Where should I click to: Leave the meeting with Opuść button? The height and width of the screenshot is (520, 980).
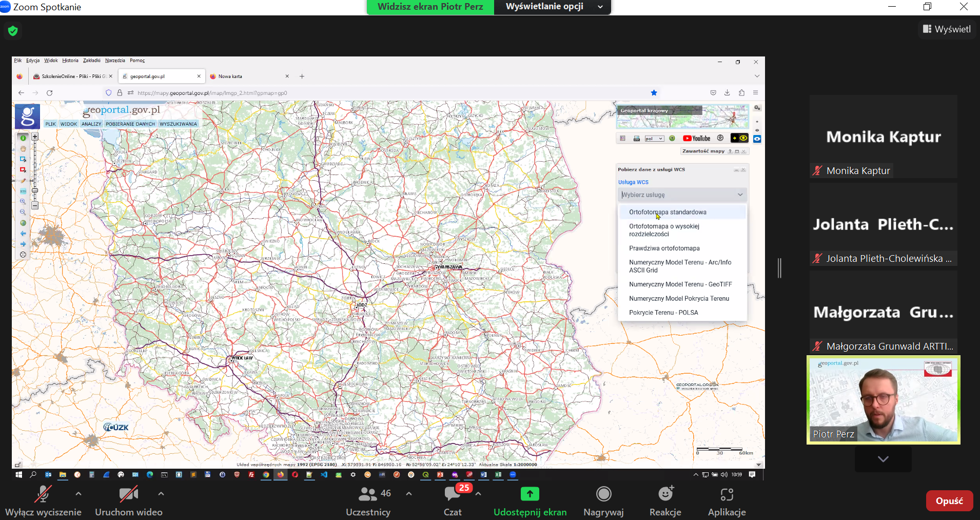(x=949, y=501)
